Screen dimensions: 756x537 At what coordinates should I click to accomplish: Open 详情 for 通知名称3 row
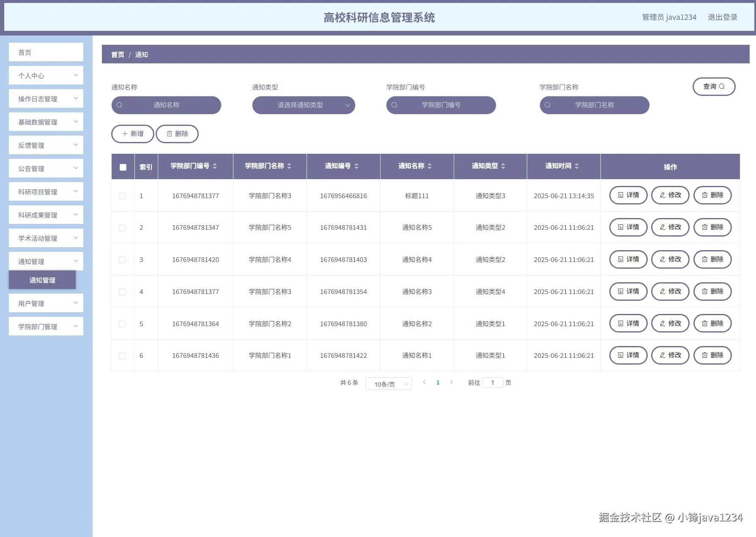pyautogui.click(x=628, y=292)
